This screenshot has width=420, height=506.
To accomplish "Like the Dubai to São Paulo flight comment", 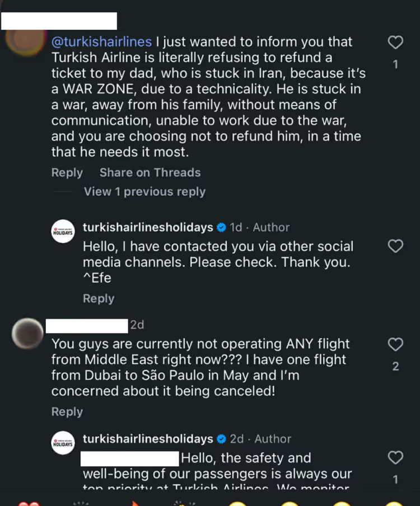I will click(395, 344).
